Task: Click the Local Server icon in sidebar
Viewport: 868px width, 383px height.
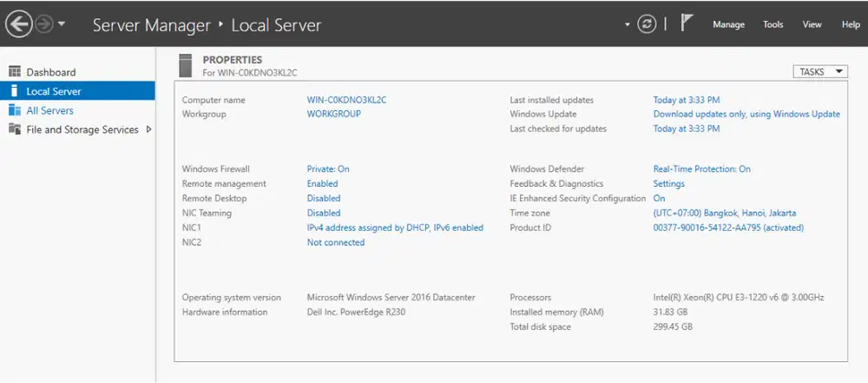Action: (x=15, y=91)
